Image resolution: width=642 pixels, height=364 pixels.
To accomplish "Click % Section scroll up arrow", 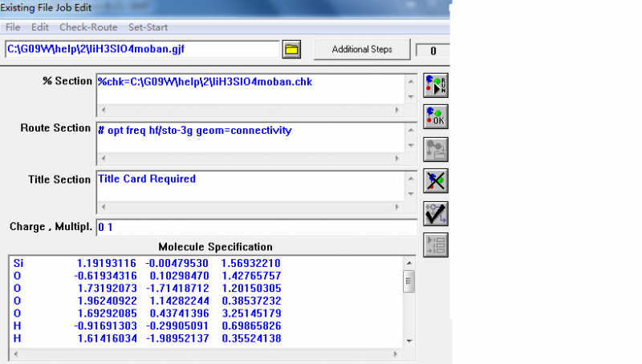I will (411, 82).
